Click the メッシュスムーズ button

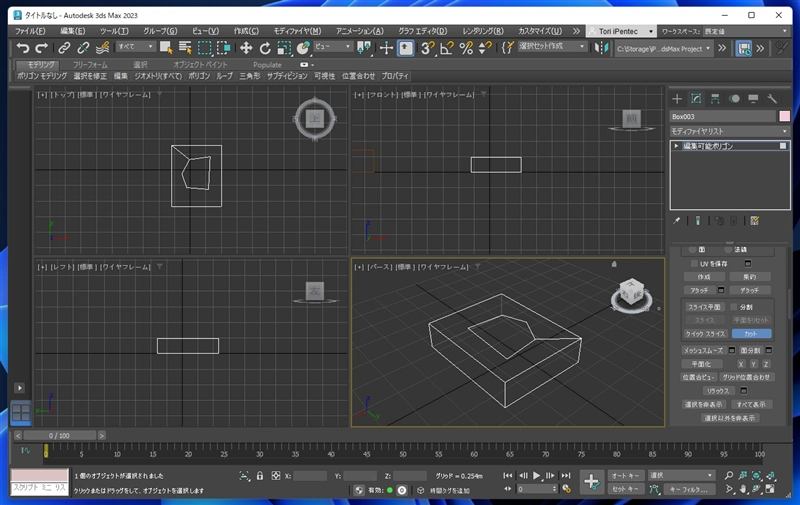pyautogui.click(x=704, y=350)
